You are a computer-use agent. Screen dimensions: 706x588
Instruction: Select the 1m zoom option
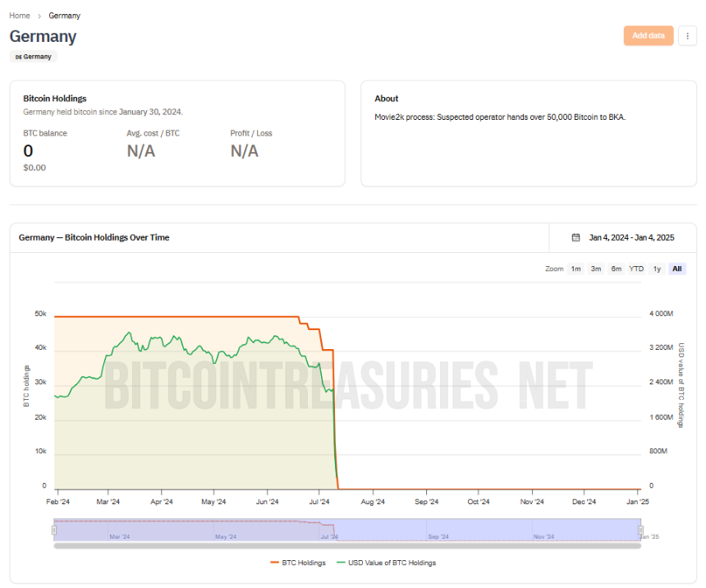pos(575,269)
